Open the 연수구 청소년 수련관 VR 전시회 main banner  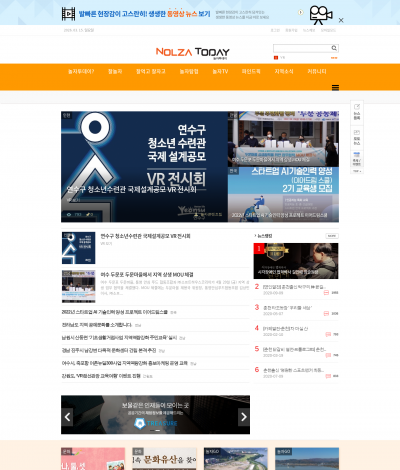tap(144, 167)
